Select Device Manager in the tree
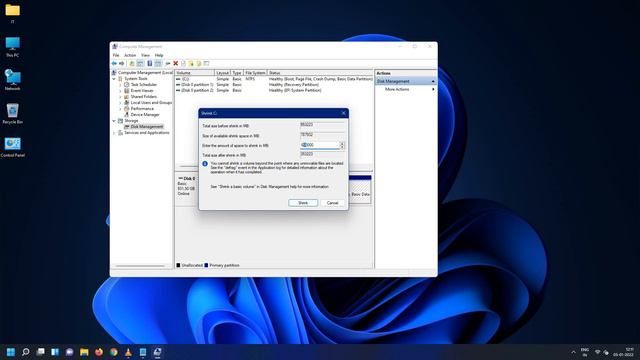This screenshot has height=360, width=640. pyautogui.click(x=145, y=115)
